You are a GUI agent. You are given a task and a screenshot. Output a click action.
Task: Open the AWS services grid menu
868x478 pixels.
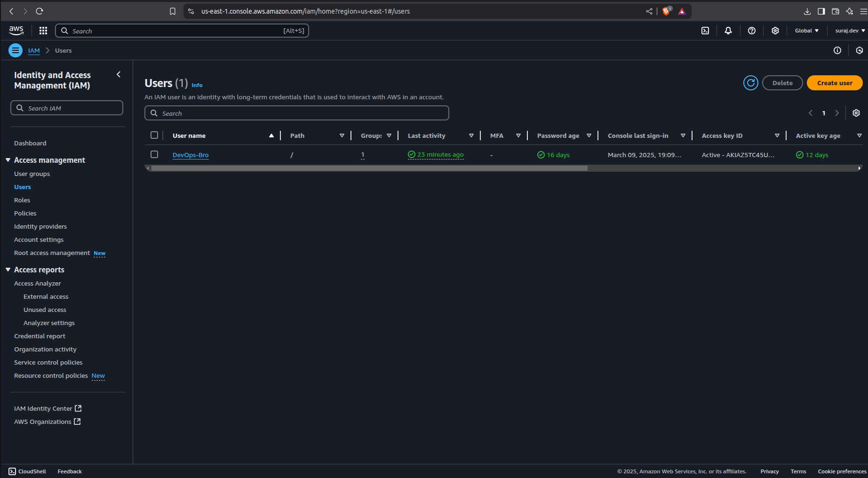[x=43, y=31]
